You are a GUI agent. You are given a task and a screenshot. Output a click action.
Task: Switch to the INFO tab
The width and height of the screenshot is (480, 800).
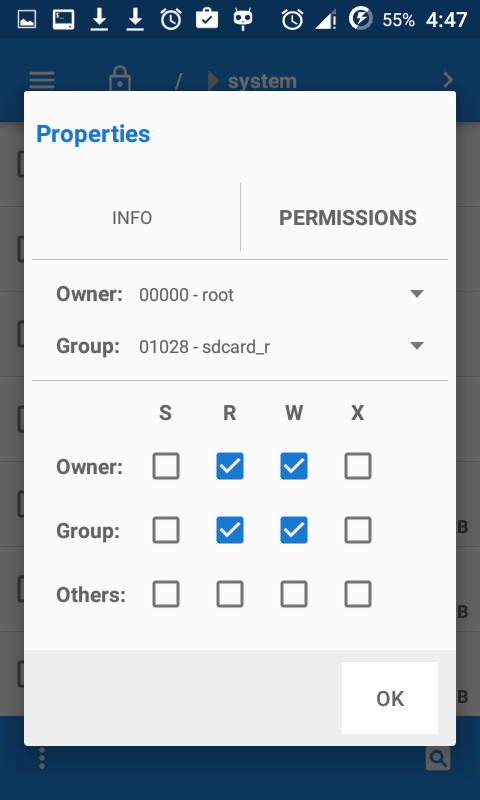point(132,218)
